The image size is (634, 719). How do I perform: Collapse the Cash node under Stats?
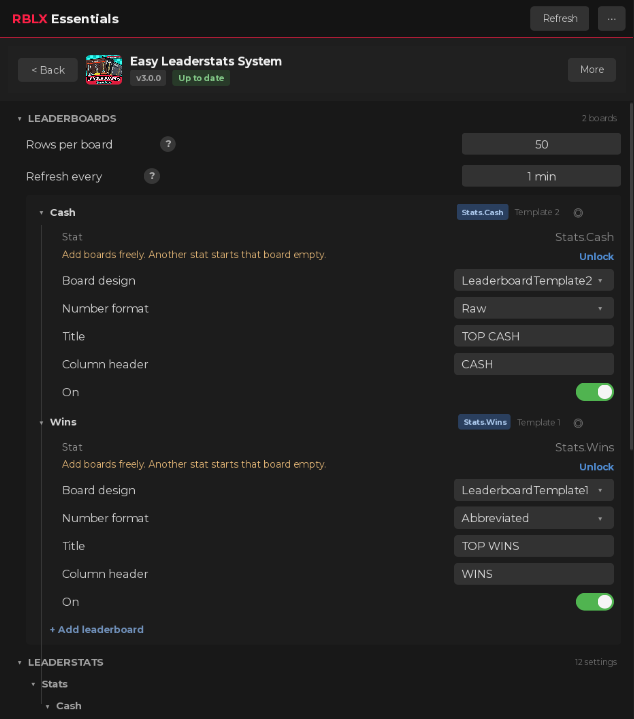click(48, 706)
